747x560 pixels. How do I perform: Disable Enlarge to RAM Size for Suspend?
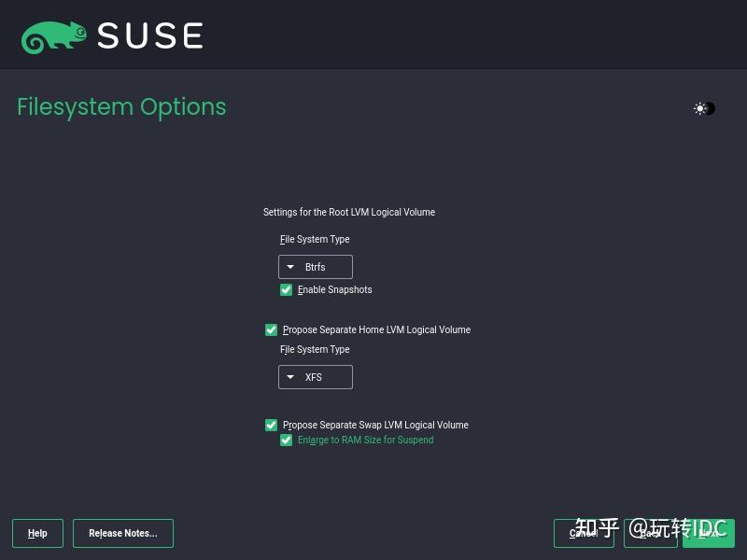(286, 440)
